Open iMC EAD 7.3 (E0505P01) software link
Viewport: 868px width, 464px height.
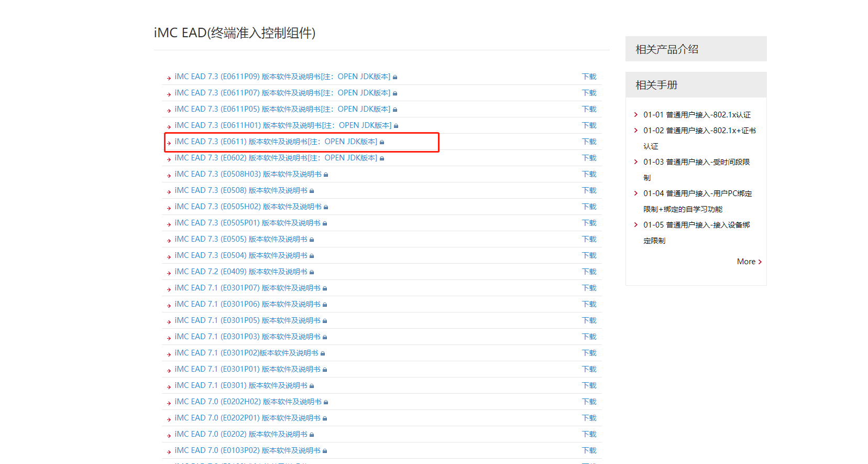point(248,223)
